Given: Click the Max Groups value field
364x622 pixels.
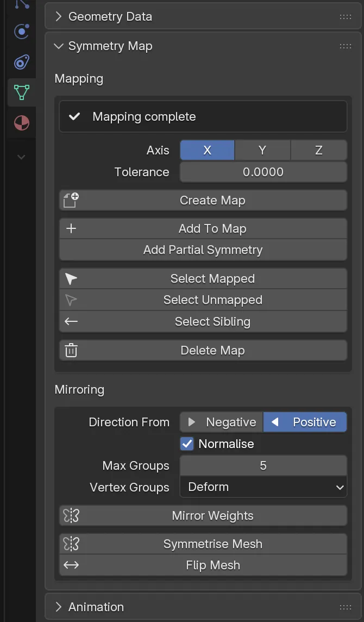Looking at the screenshot, I should tap(263, 465).
